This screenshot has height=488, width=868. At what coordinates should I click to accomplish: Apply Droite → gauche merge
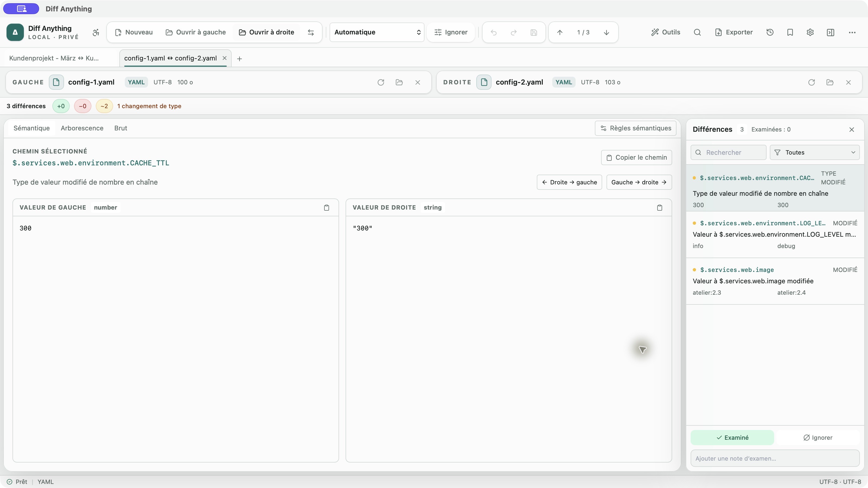pos(569,182)
